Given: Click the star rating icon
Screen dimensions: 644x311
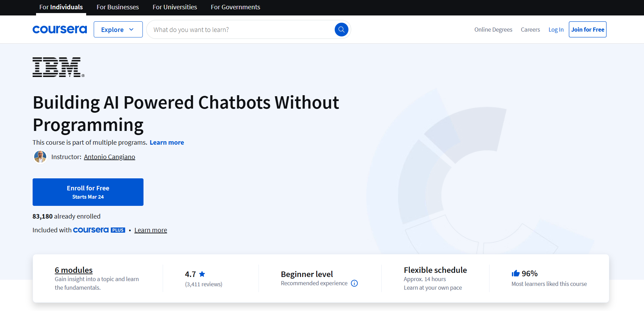Looking at the screenshot, I should pyautogui.click(x=202, y=274).
